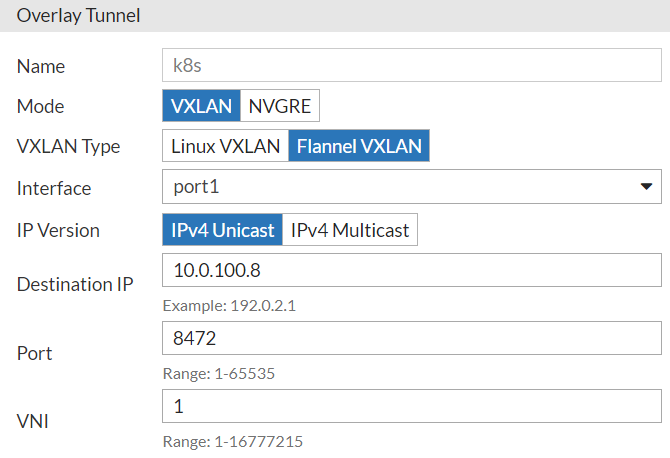Click the Destination IP label
670x458 pixels.
coord(75,284)
